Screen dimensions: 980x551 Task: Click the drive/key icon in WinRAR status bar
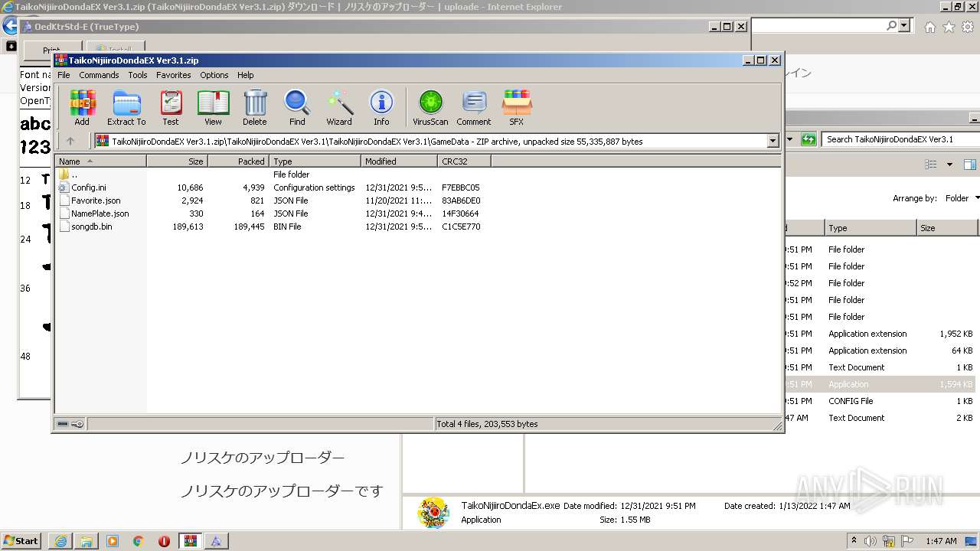click(x=70, y=424)
